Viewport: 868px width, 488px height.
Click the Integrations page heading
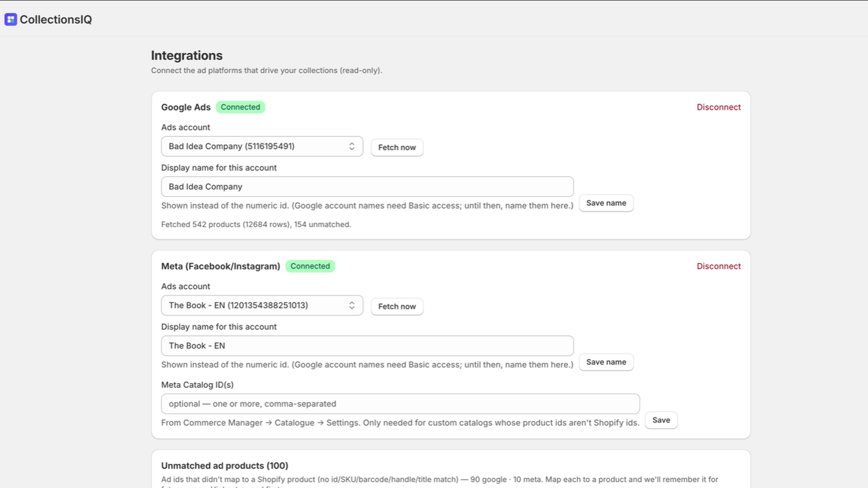pos(187,55)
